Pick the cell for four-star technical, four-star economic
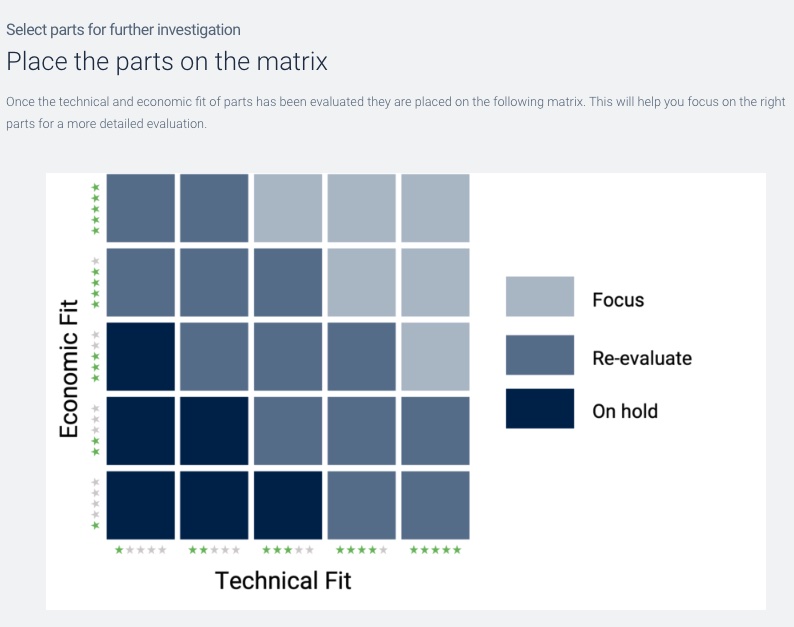 (x=362, y=282)
